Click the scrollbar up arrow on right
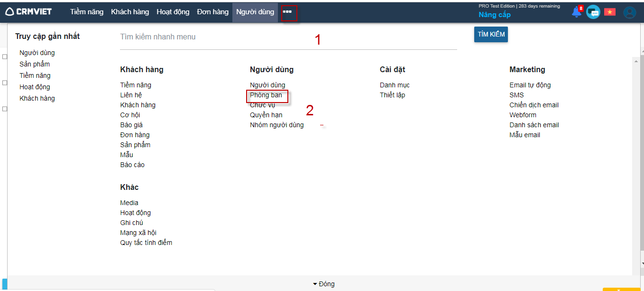644x291 pixels. (642, 51)
